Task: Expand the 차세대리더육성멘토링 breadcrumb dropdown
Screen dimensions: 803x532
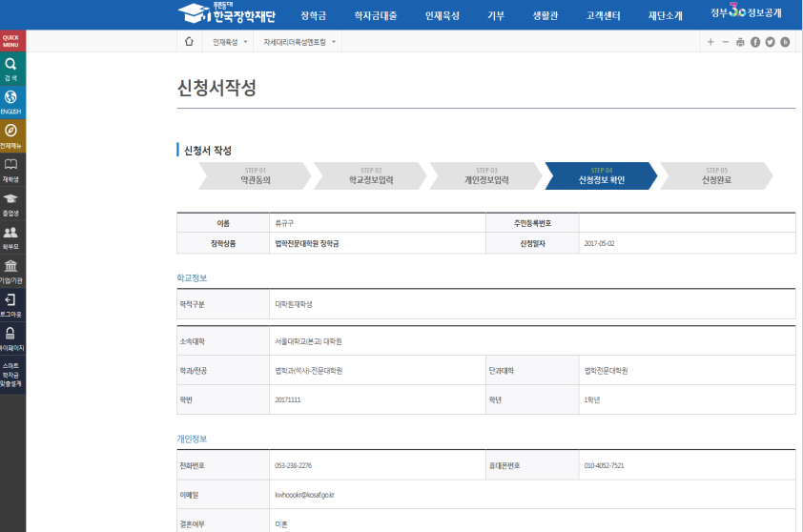Action: coord(299,42)
